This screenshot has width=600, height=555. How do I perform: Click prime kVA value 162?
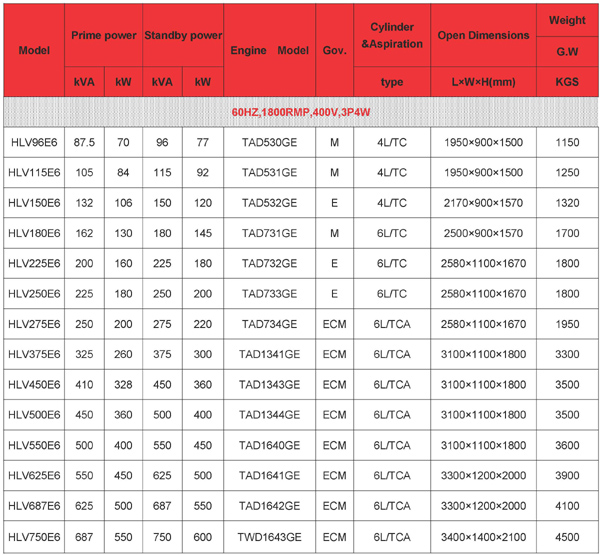click(x=84, y=233)
